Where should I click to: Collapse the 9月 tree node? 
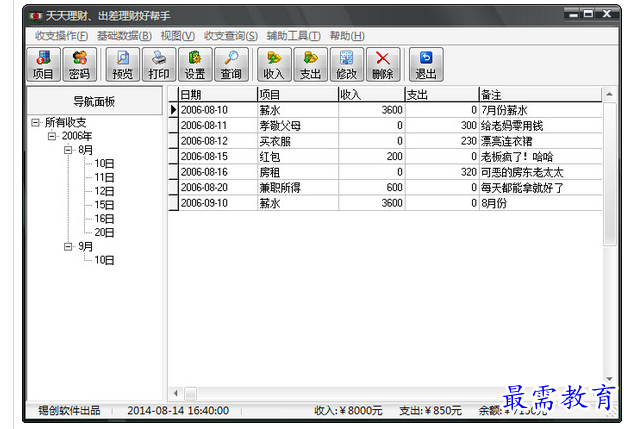68,247
